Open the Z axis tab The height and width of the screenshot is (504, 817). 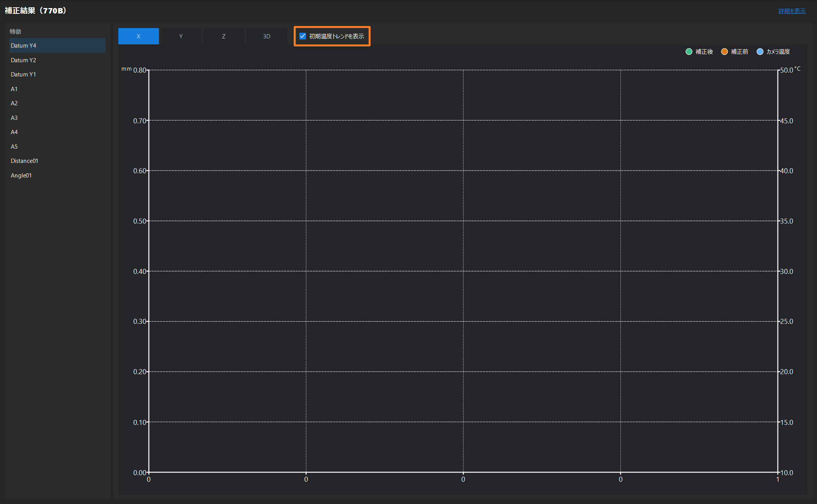pos(224,36)
